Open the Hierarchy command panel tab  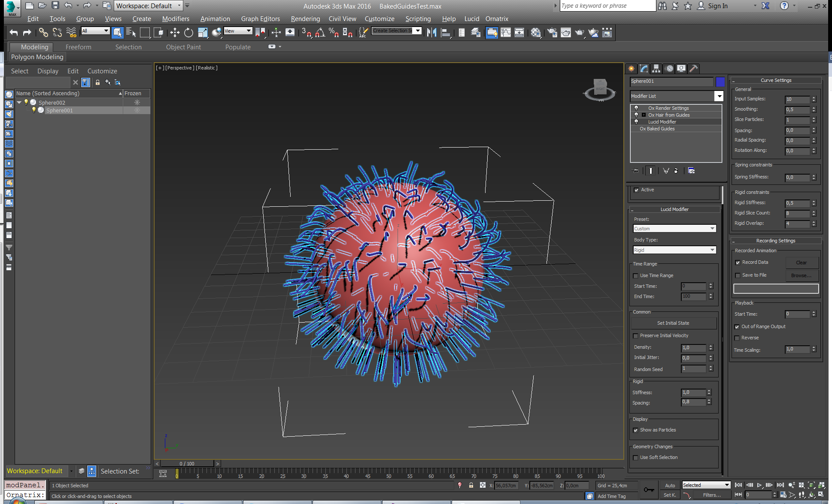point(656,69)
